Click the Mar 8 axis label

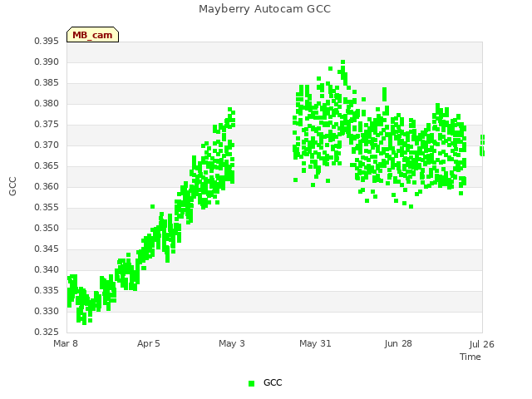tap(66, 343)
